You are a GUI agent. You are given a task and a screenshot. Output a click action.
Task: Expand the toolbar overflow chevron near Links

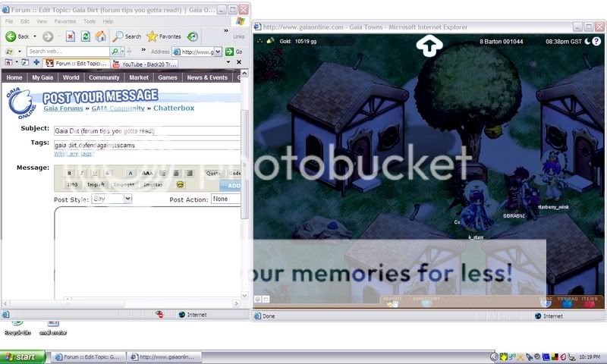[x=225, y=30]
